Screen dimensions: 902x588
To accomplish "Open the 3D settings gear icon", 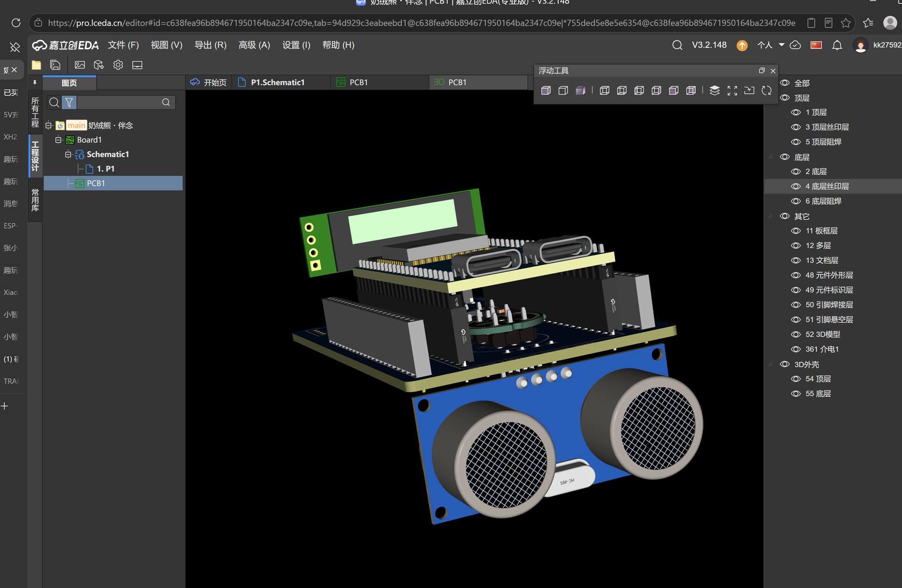I will point(118,65).
